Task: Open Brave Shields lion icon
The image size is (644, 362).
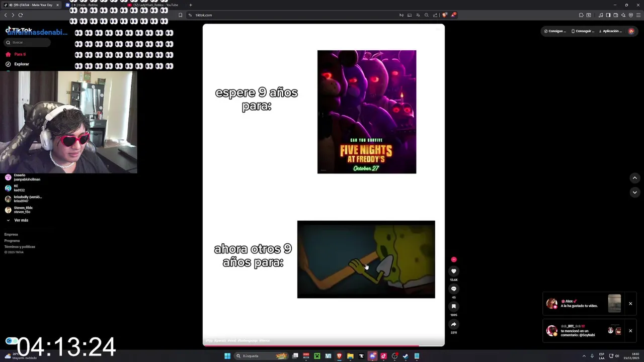Action: pos(444,15)
